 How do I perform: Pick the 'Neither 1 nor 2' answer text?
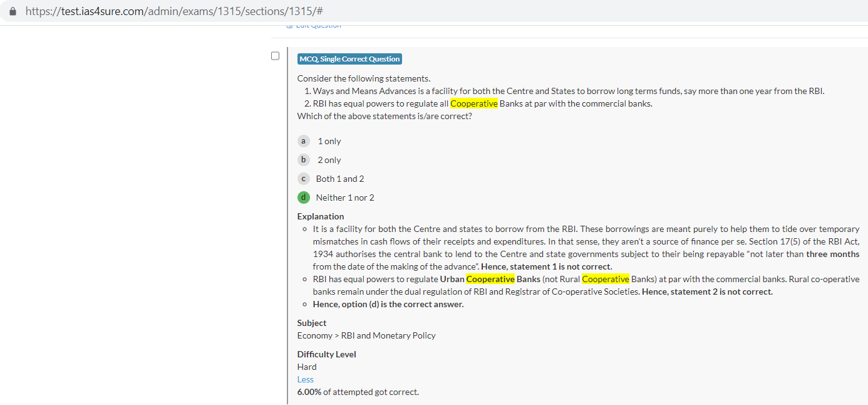[x=345, y=197]
